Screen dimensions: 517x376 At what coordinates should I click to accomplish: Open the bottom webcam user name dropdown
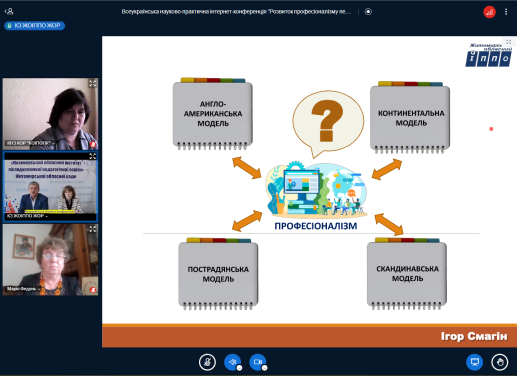click(x=23, y=289)
